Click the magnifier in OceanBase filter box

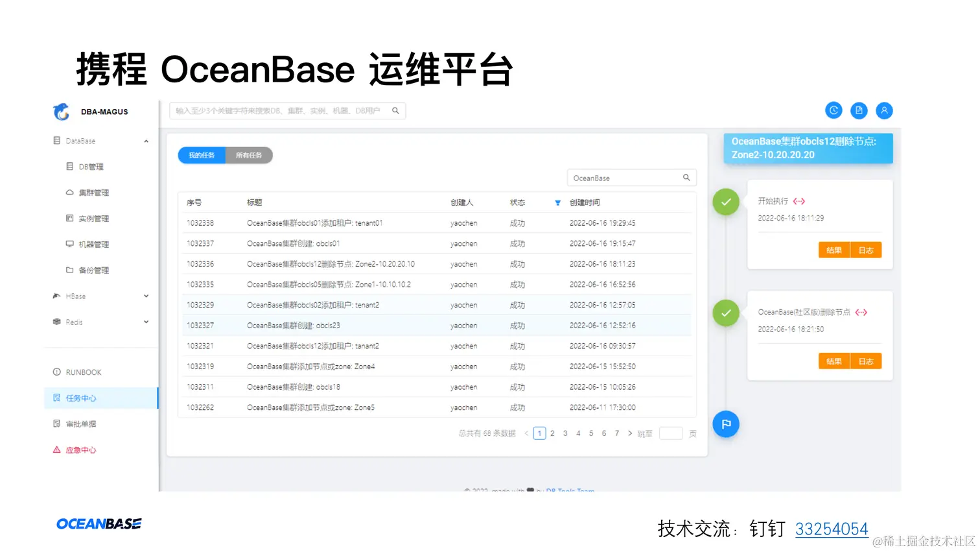[686, 178]
